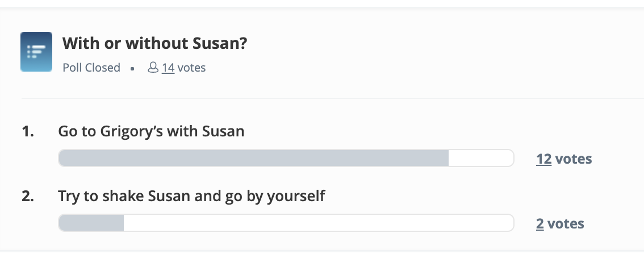Click the dot separator after Poll Closed

(x=132, y=69)
